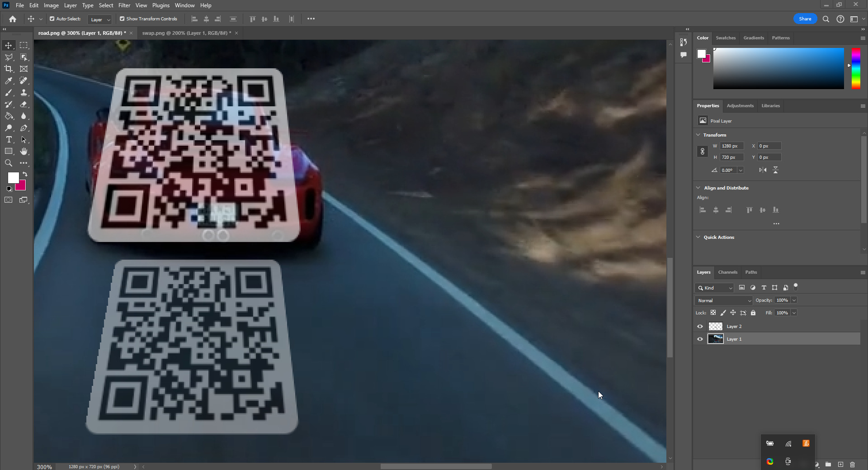
Task: Open the foreground color picker in toolbar
Action: click(13, 178)
